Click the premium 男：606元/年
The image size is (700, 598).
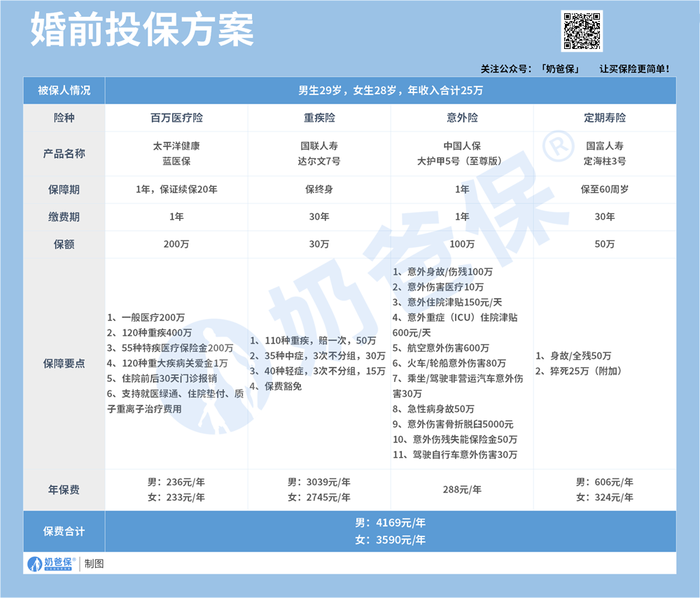(x=605, y=482)
